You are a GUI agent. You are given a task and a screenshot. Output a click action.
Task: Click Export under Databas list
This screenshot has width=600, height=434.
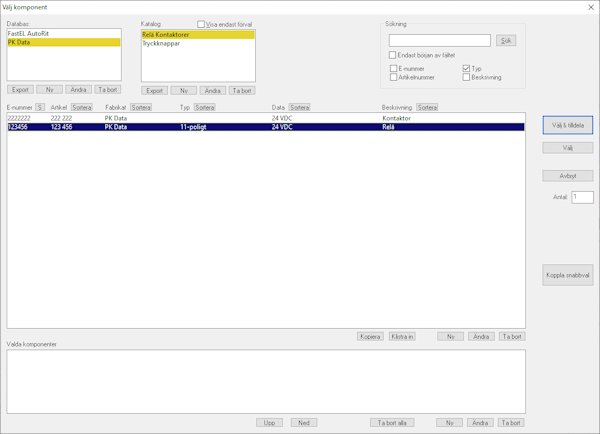(x=20, y=90)
